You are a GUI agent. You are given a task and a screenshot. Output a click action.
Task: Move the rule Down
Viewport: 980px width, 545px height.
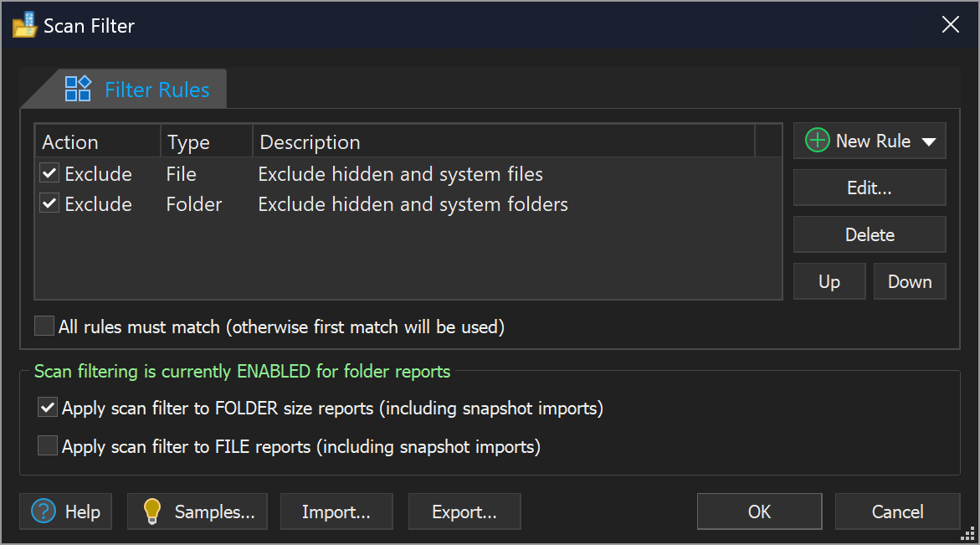[910, 281]
